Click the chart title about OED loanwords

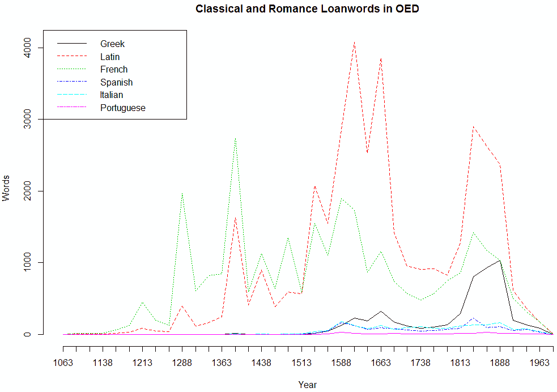[x=307, y=9]
